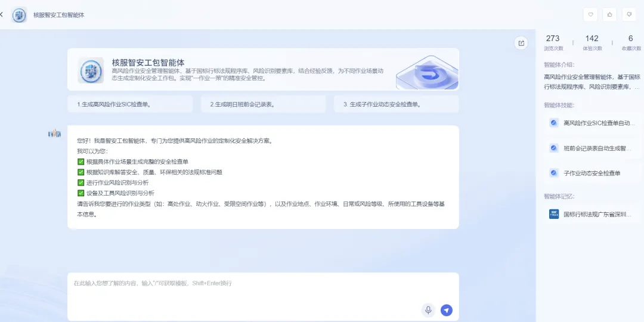Send the message with the arrow icon
The image size is (644, 322).
point(447,309)
